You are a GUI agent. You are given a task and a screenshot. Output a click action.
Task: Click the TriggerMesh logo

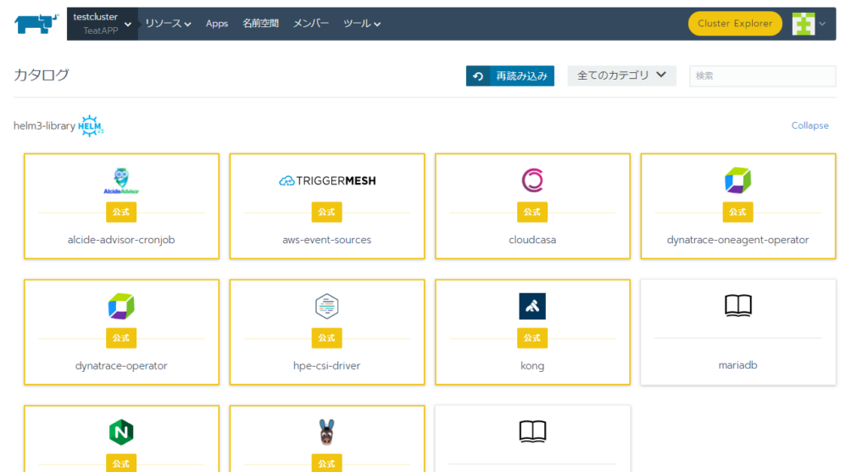[x=327, y=180]
